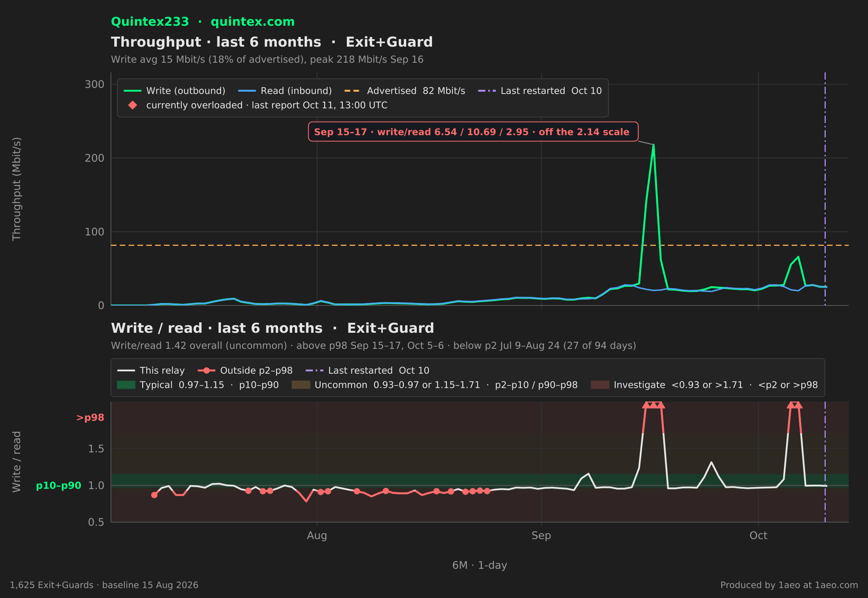Click 'Last restarted Oct 10' in throughput legend

click(540, 91)
